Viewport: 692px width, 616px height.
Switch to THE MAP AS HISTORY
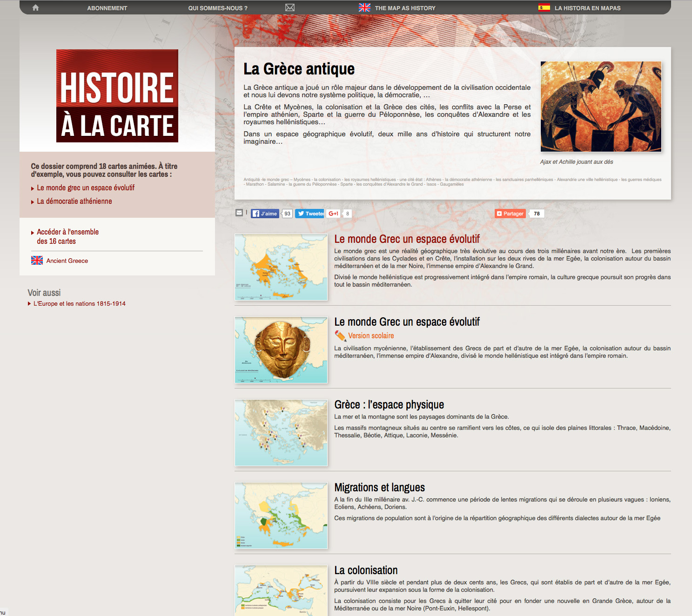405,8
